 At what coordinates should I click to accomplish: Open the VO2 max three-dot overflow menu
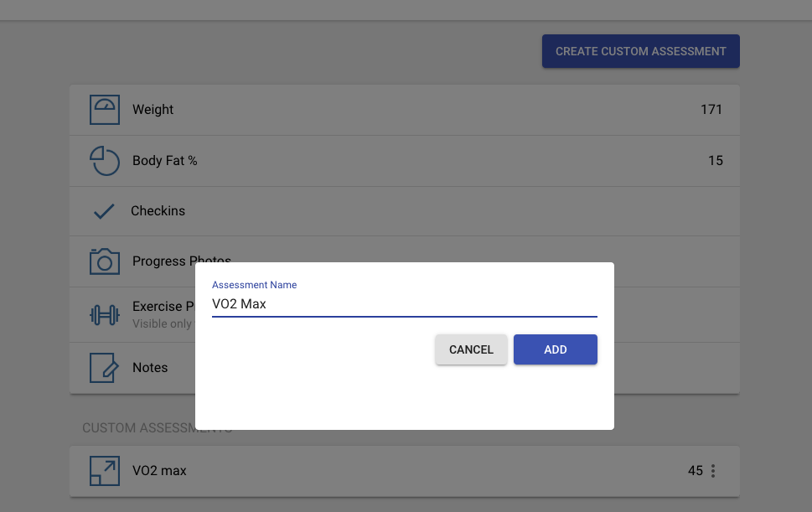pos(712,470)
